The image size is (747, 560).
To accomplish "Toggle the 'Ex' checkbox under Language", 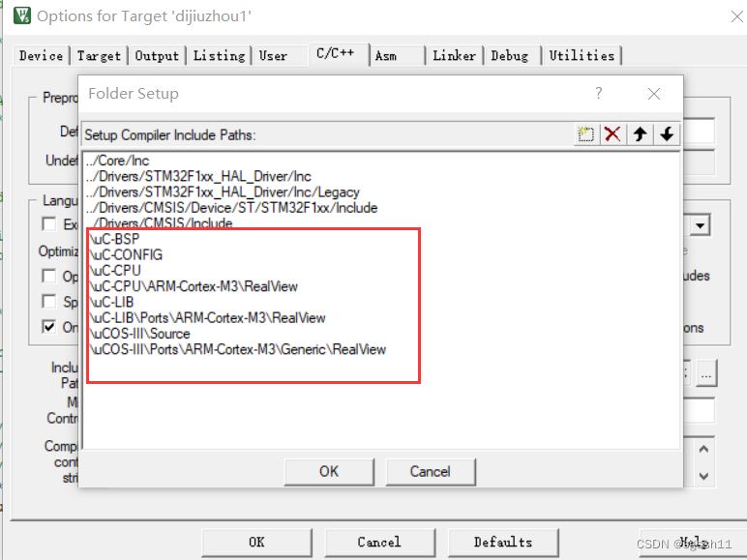I will (x=49, y=223).
